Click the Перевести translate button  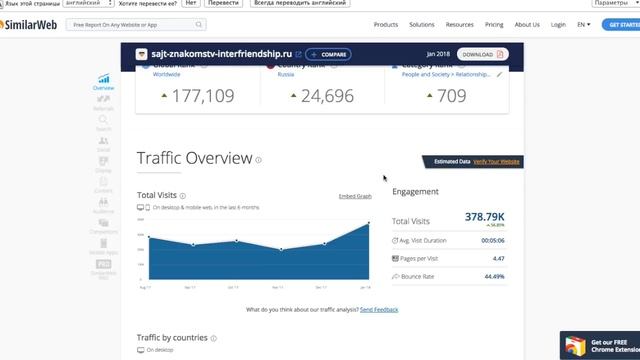223,3
